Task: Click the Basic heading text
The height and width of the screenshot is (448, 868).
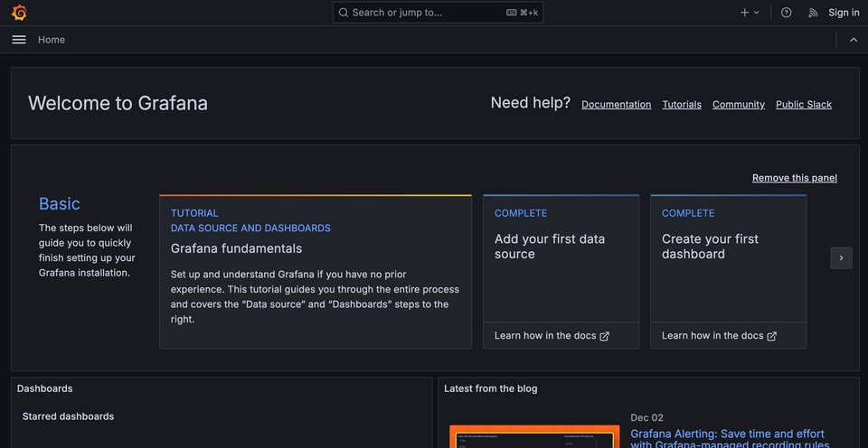Action: tap(60, 203)
